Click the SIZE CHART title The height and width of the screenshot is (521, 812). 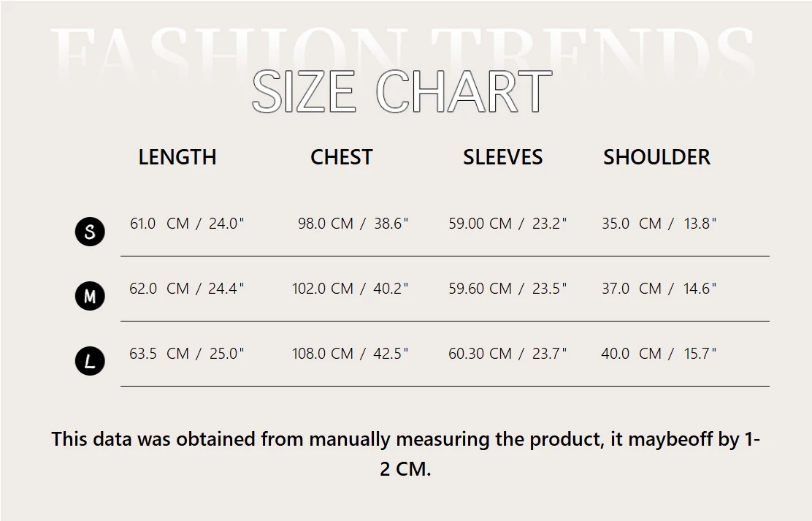click(x=402, y=92)
